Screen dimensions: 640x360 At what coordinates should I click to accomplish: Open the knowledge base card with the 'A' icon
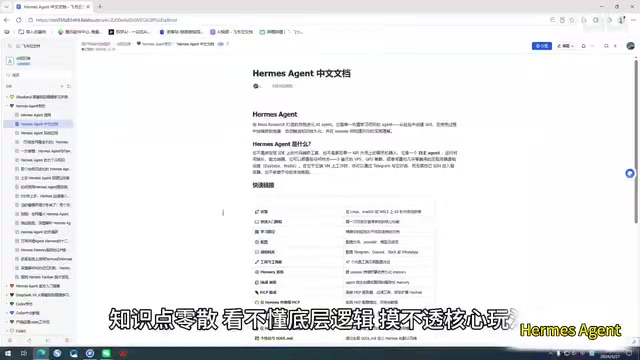tap(19, 61)
